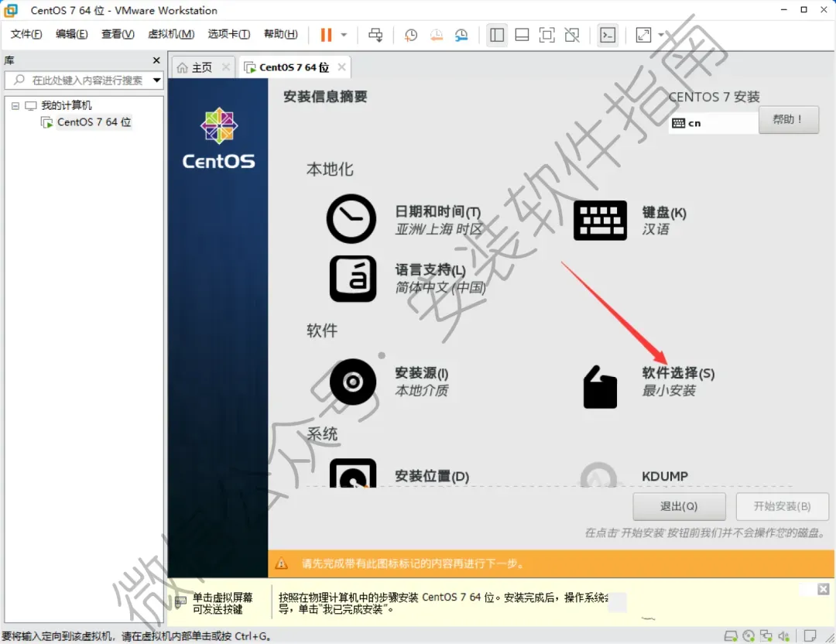This screenshot has height=644, width=836.
Task: Open the snapshot manager icon
Action: (x=461, y=35)
